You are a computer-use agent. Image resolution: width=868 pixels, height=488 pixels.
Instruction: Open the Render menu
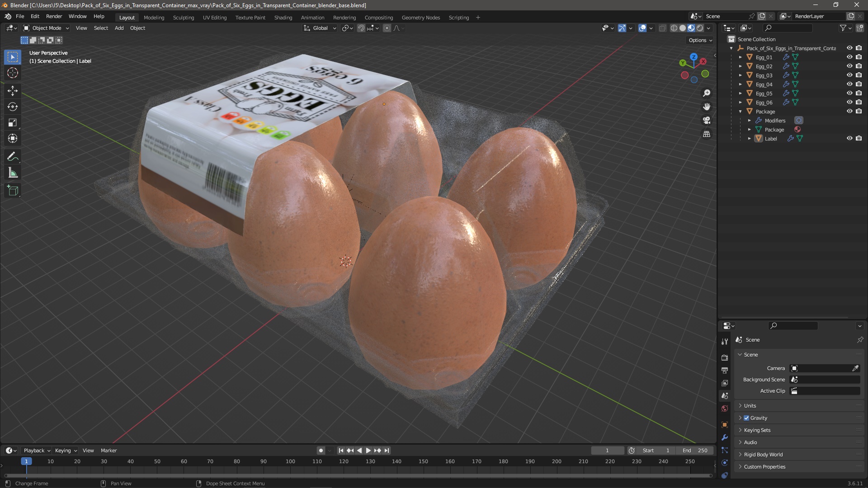pos(54,16)
